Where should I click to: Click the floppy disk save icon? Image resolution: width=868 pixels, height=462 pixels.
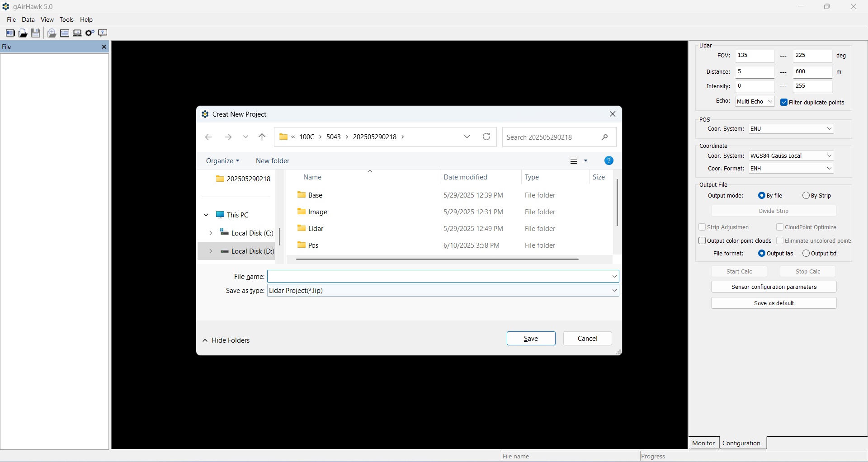pos(36,33)
